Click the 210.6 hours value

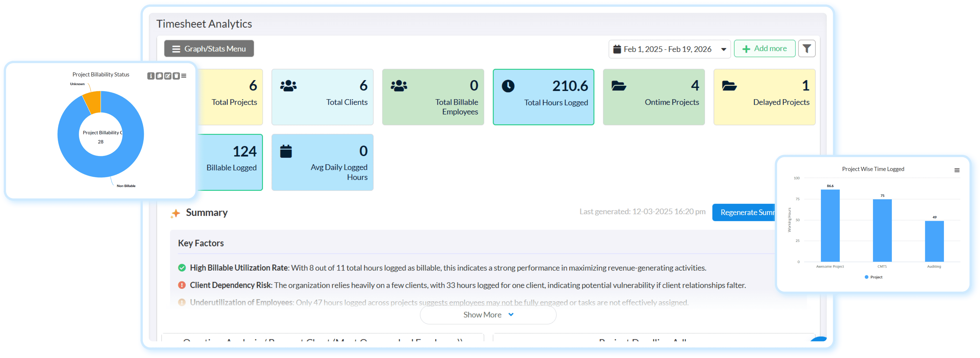(x=570, y=86)
